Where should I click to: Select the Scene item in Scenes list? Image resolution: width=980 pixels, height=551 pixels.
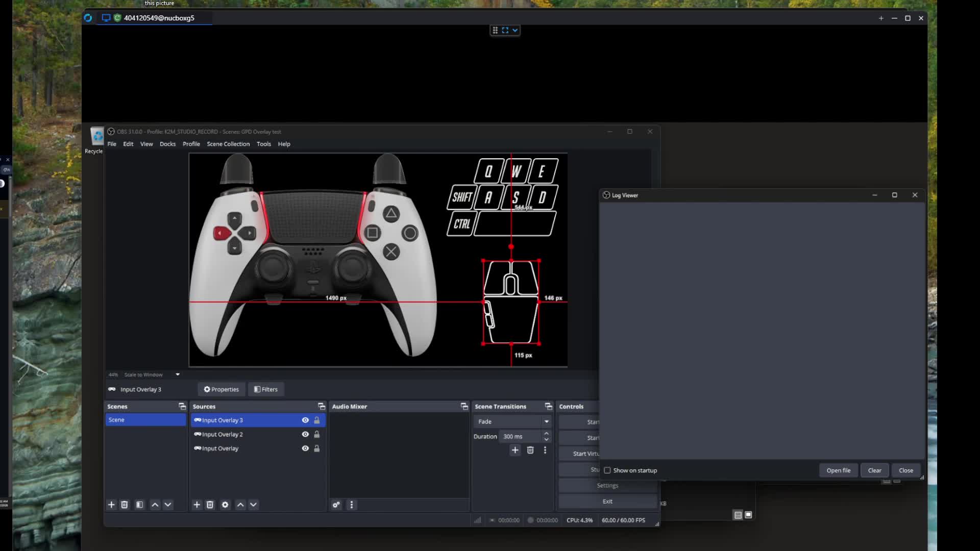pos(145,420)
